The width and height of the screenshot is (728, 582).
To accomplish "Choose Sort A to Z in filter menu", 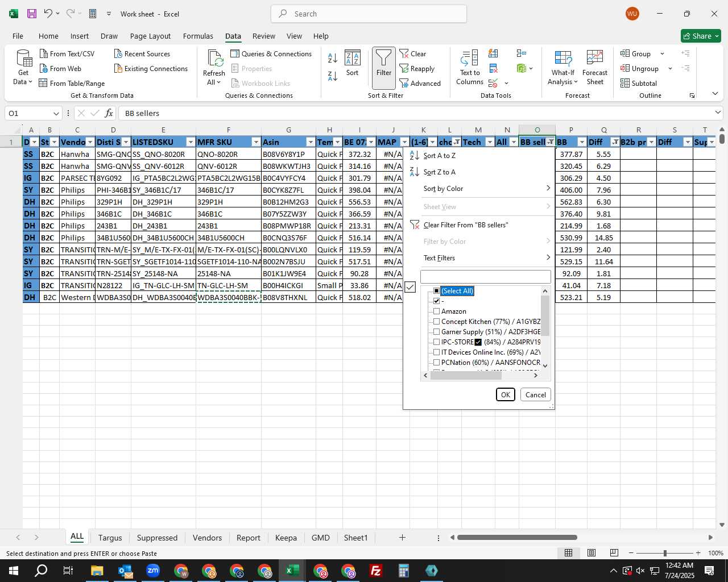I will click(x=439, y=156).
